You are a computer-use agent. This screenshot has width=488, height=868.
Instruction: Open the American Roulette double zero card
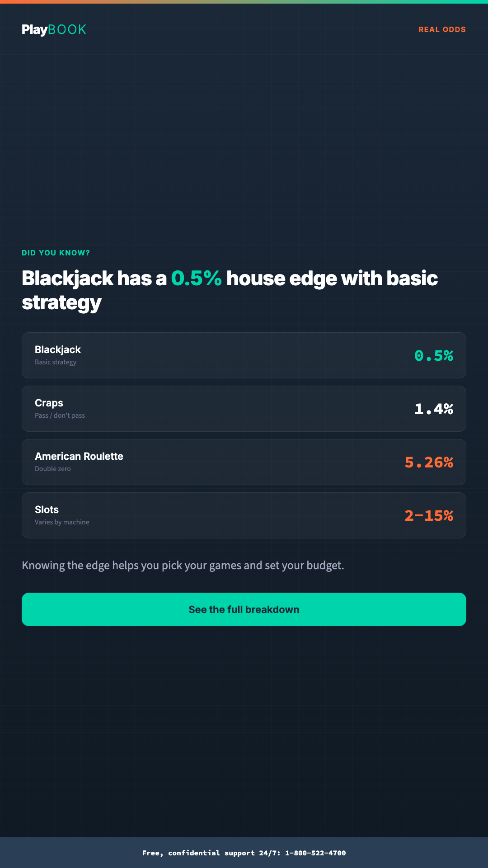(244, 462)
